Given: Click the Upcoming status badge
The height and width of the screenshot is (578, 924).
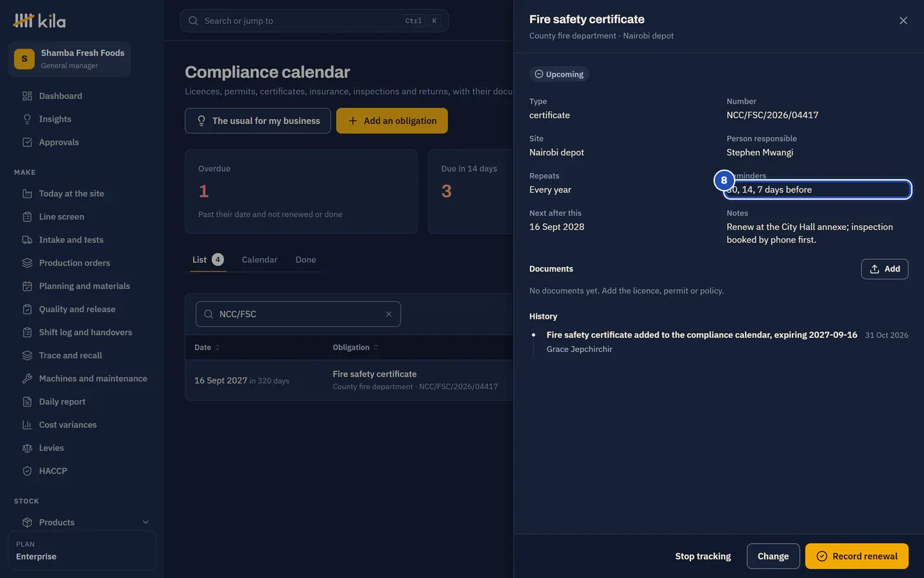Looking at the screenshot, I should click(560, 74).
